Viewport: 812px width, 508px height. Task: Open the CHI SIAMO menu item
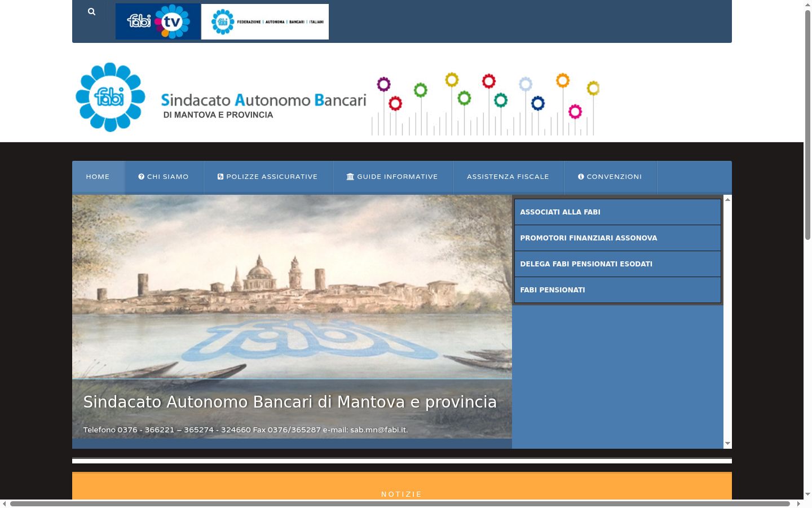point(164,177)
